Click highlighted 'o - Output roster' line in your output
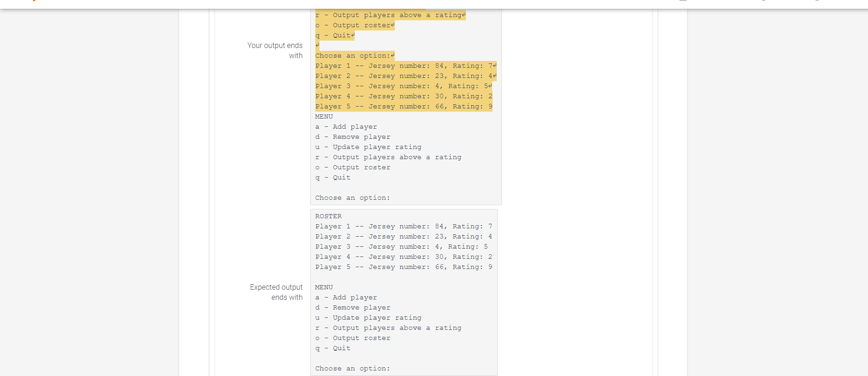The height and width of the screenshot is (376, 868). [x=355, y=25]
